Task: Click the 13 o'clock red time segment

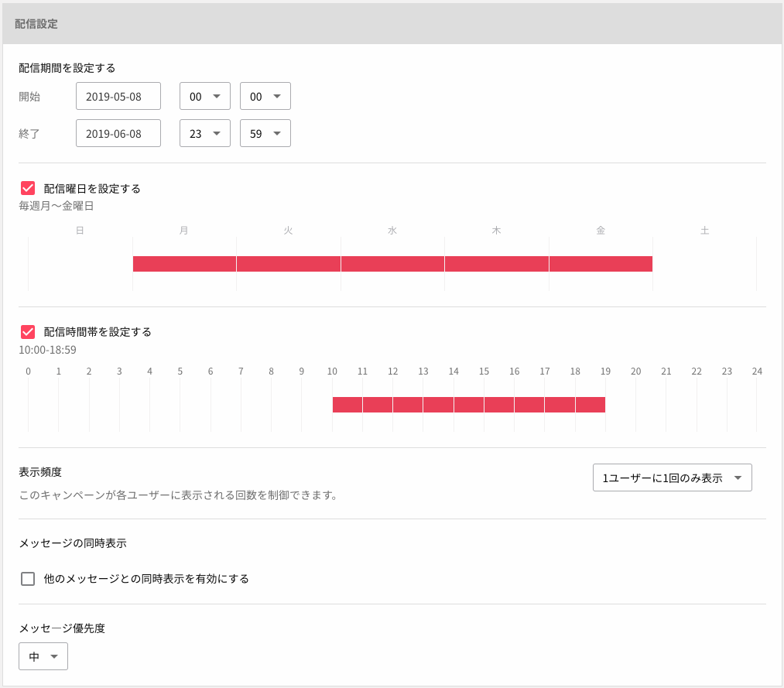Action: tap(439, 405)
